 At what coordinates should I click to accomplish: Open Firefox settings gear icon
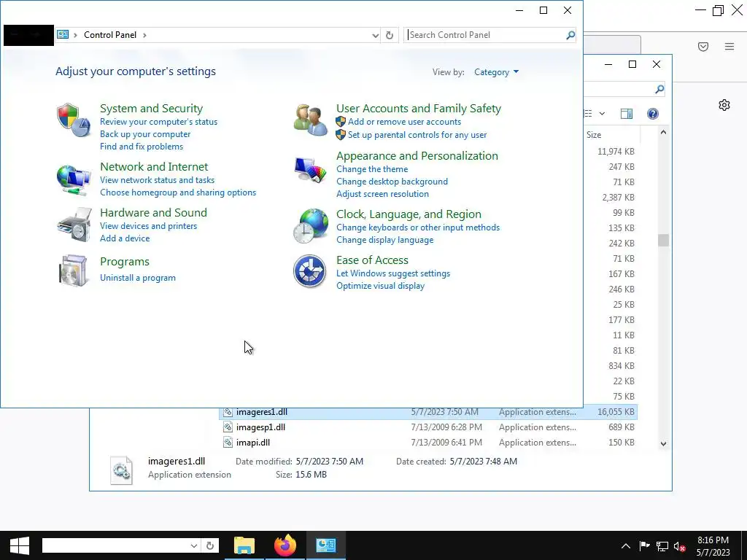[724, 105]
